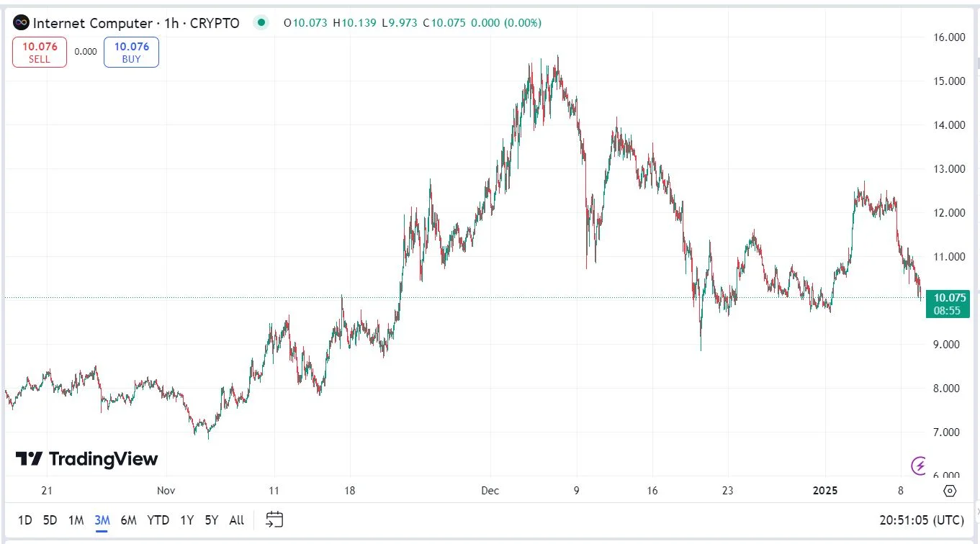Click the L9.973 low value
980x544 pixels.
tap(400, 23)
